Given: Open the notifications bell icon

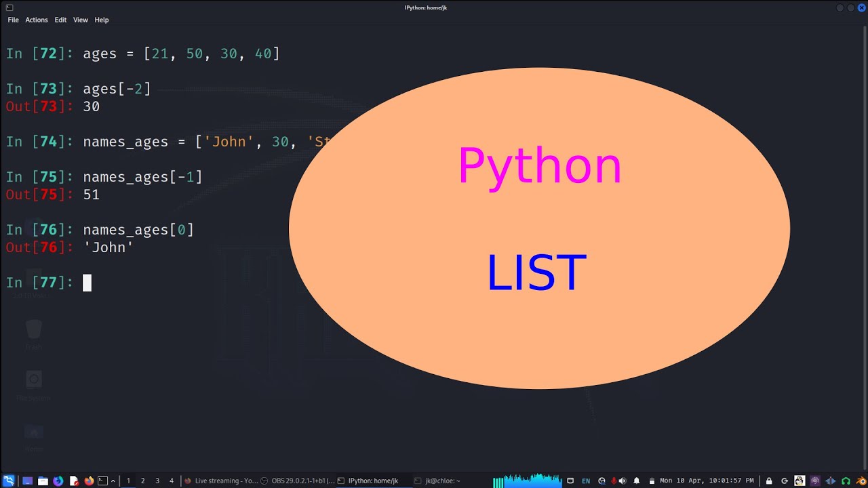Looking at the screenshot, I should (637, 481).
